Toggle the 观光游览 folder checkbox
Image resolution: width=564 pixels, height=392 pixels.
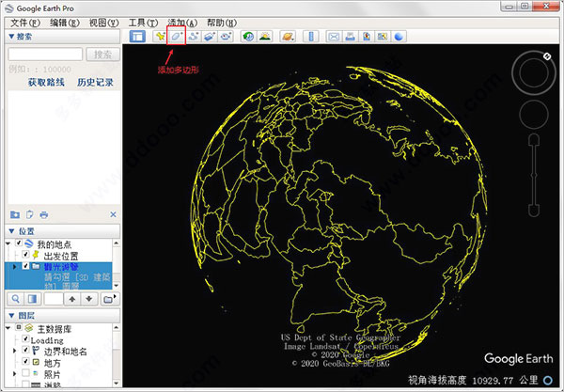(25, 266)
